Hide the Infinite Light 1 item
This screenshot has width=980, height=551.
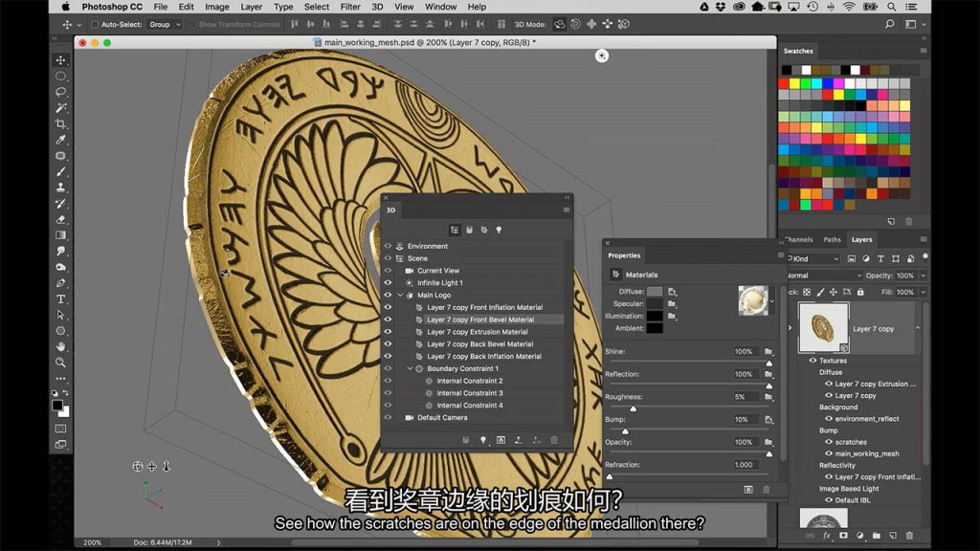pyautogui.click(x=388, y=283)
